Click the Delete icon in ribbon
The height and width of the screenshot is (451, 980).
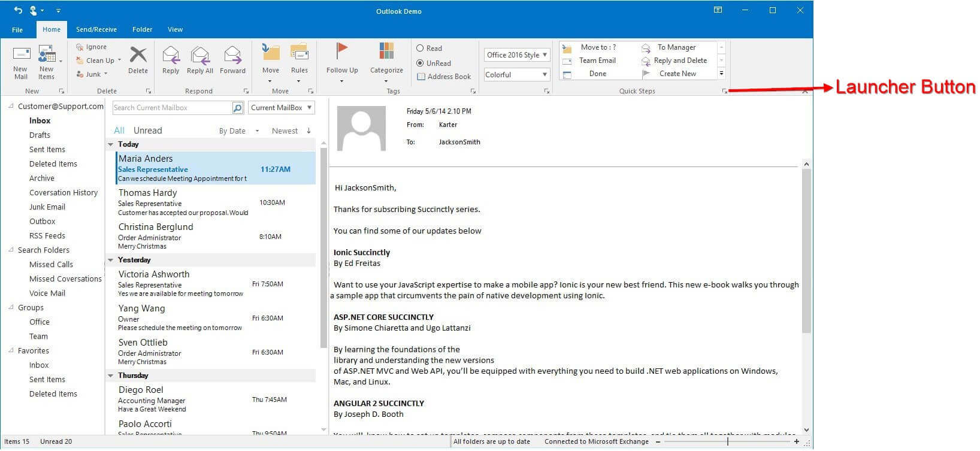(138, 55)
